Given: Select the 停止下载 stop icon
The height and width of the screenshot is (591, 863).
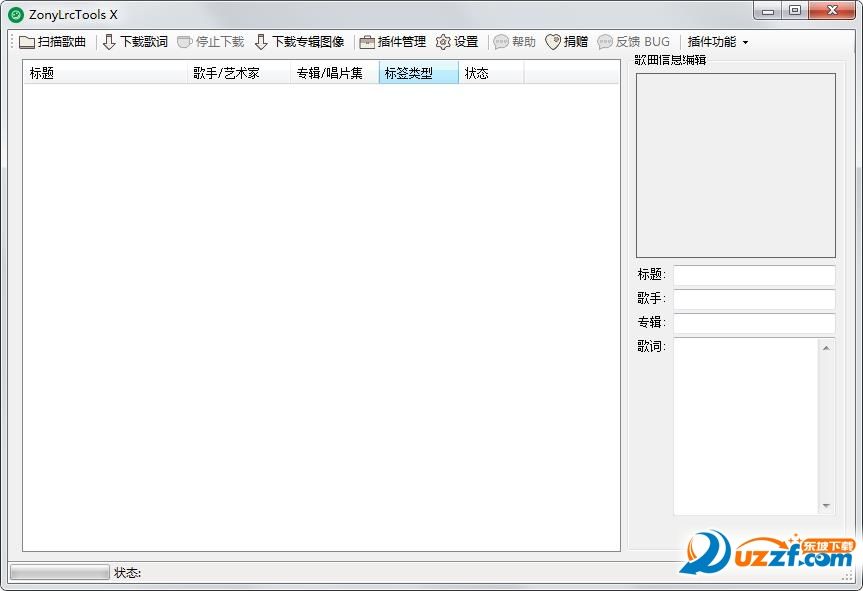Looking at the screenshot, I should click(183, 41).
